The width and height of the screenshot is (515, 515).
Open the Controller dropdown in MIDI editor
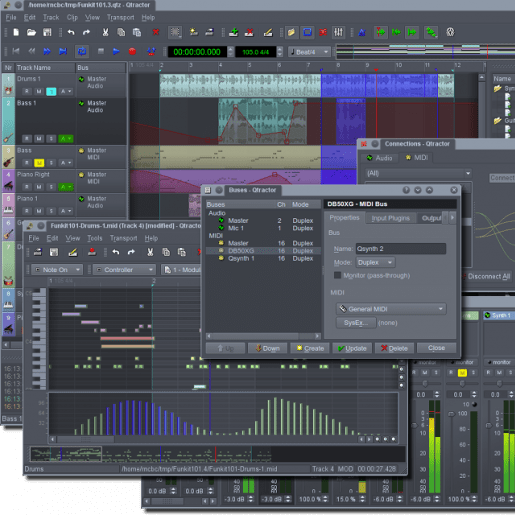[x=124, y=270]
